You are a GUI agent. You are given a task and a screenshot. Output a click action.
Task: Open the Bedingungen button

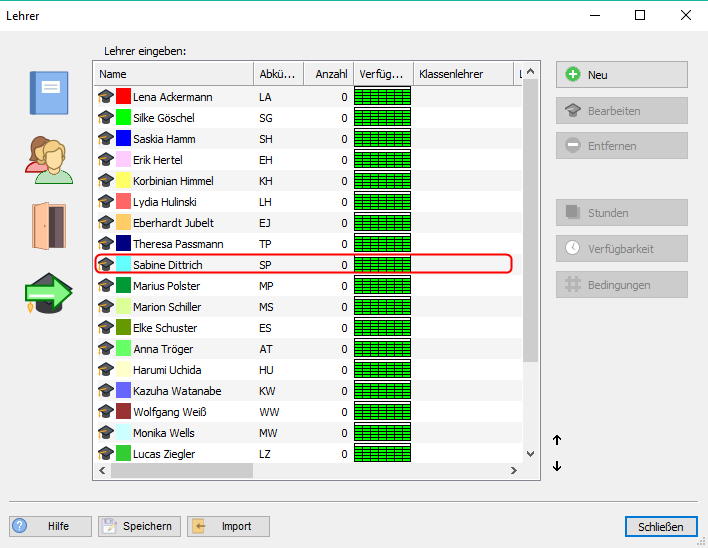[622, 285]
